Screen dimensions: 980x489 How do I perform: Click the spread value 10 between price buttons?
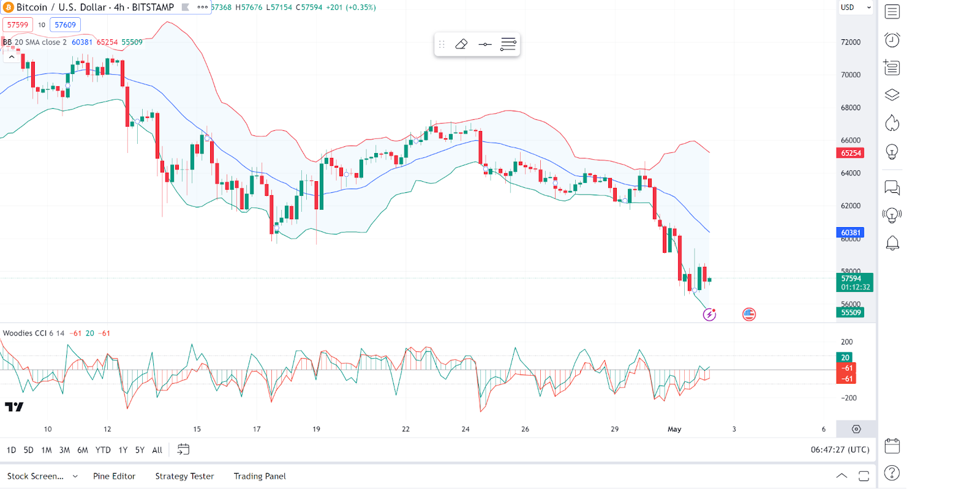pyautogui.click(x=42, y=25)
